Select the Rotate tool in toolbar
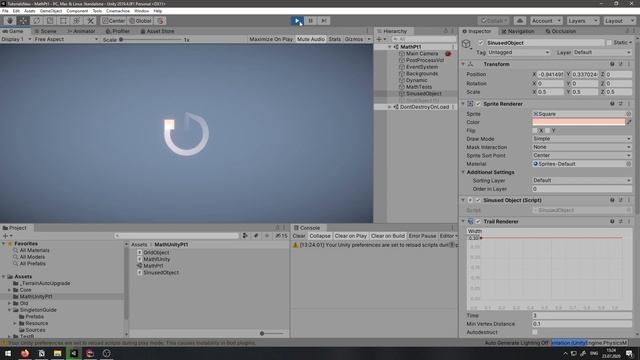The image size is (640, 360). coord(37,21)
